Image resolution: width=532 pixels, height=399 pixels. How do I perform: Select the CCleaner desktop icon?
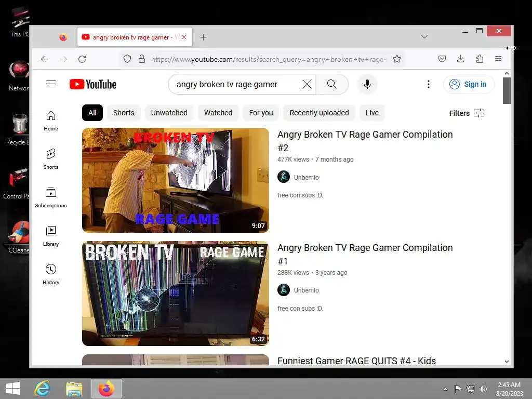pos(19,237)
